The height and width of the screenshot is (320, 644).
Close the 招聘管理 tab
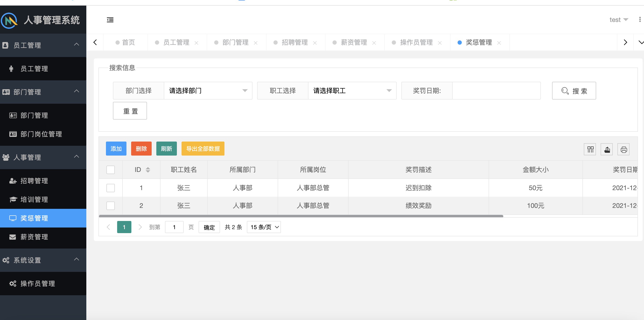[x=315, y=43]
